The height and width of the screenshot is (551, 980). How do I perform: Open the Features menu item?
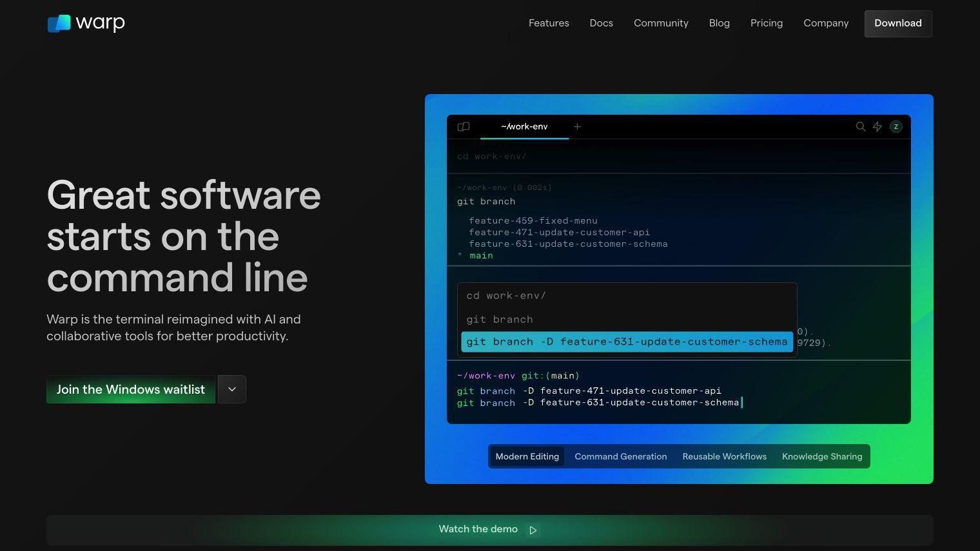pyautogui.click(x=549, y=23)
